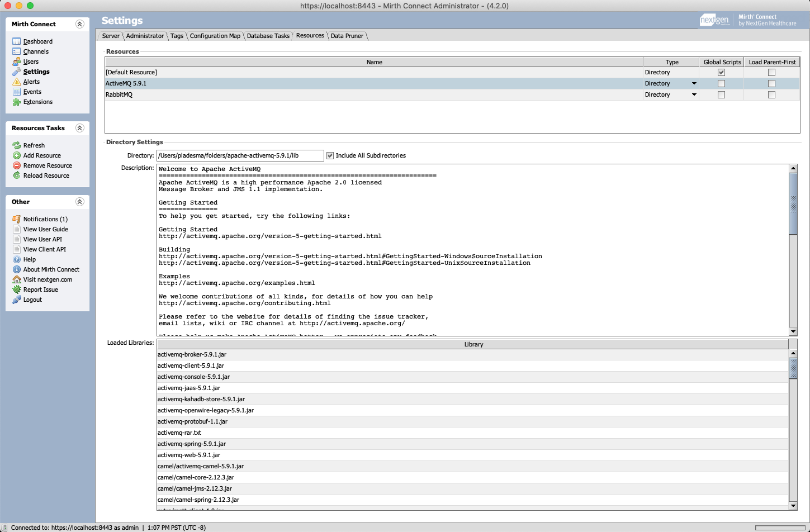Collapse the Resources Tasks panel
This screenshot has height=532, width=810.
pyautogui.click(x=79, y=128)
